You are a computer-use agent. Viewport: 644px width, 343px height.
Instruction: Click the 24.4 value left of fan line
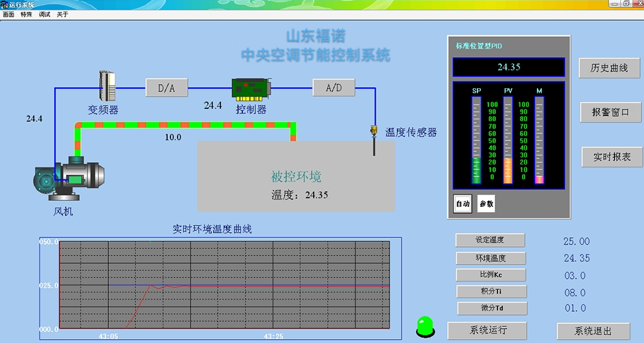tap(34, 119)
